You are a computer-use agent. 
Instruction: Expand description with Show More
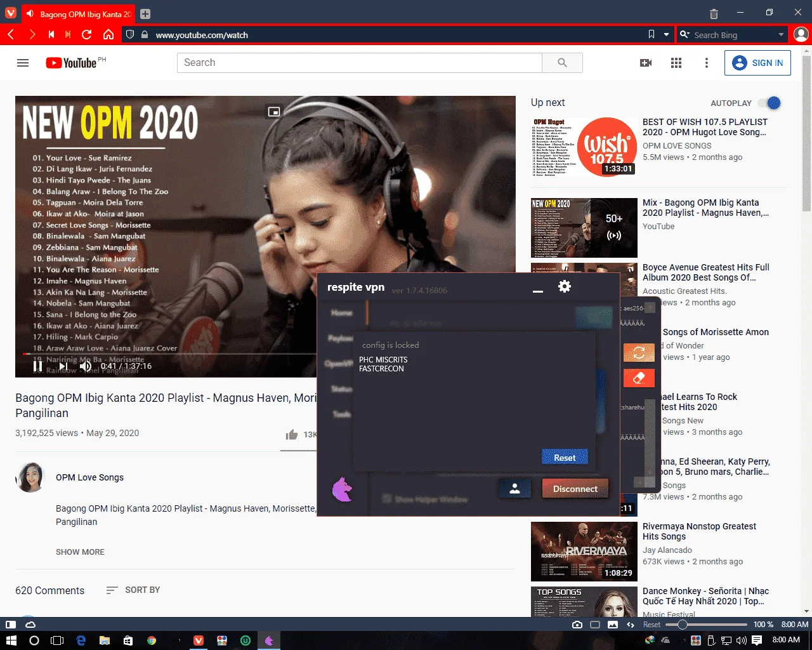(80, 552)
